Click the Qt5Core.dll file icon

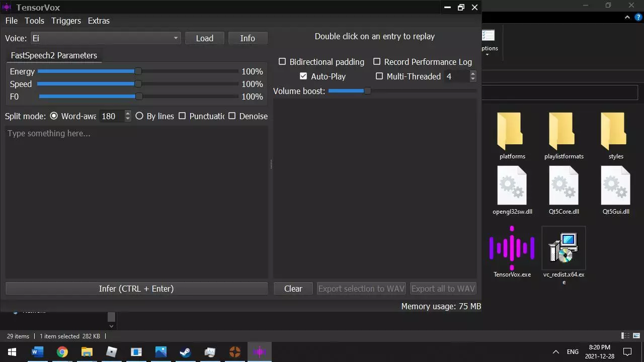[563, 186]
